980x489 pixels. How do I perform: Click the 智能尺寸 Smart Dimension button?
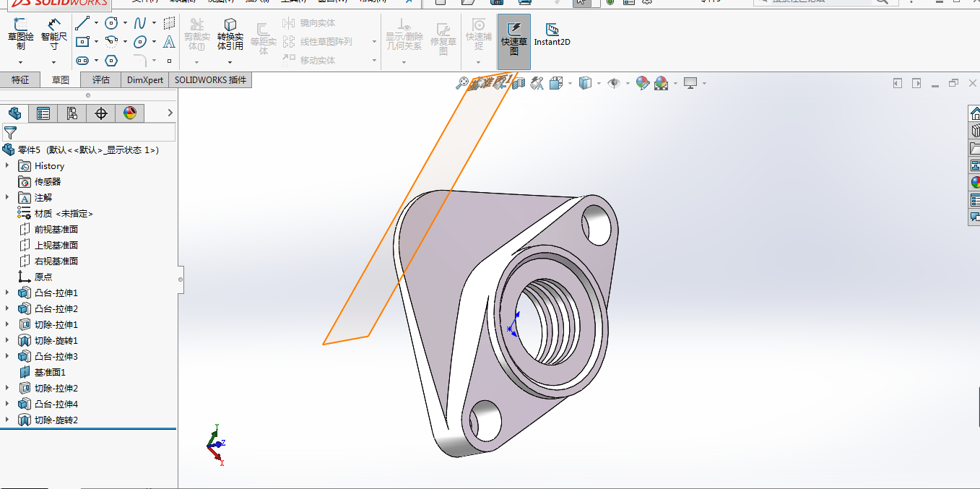click(x=54, y=35)
